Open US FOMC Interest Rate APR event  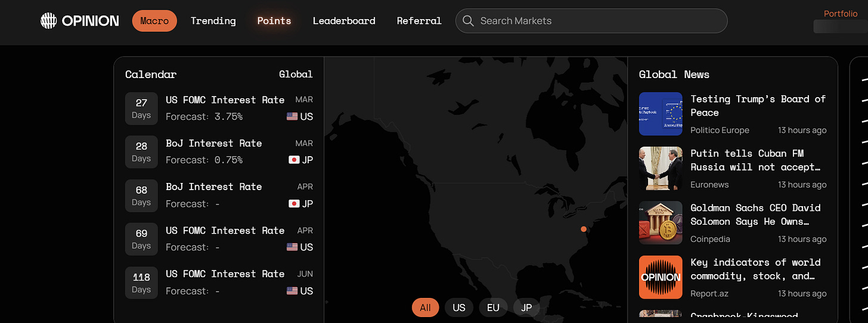pyautogui.click(x=219, y=238)
